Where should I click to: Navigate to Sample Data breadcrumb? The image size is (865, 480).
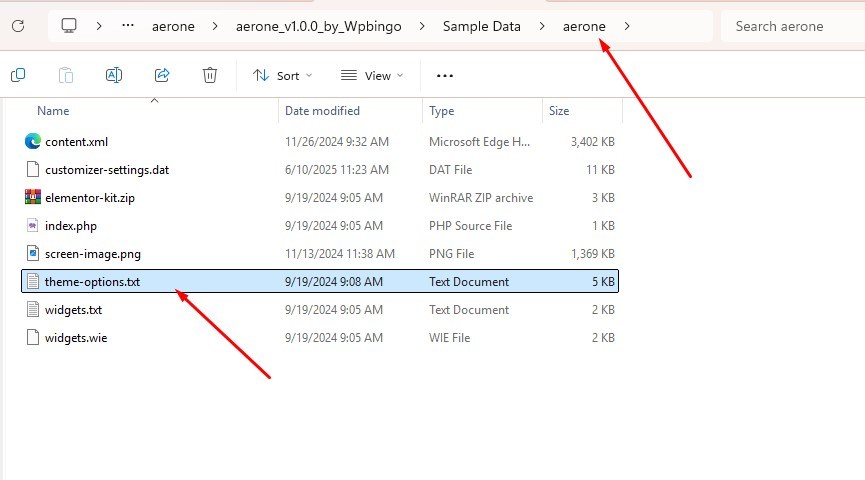pyautogui.click(x=482, y=26)
